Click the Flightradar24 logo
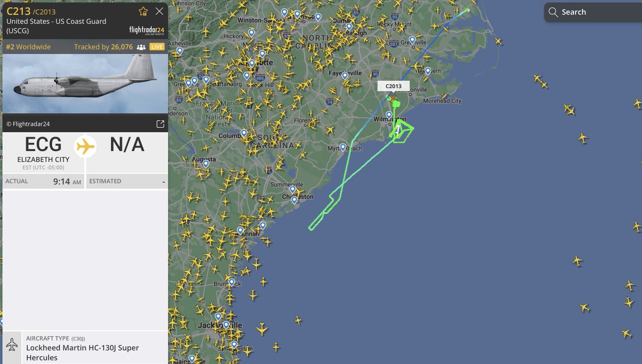 (147, 30)
